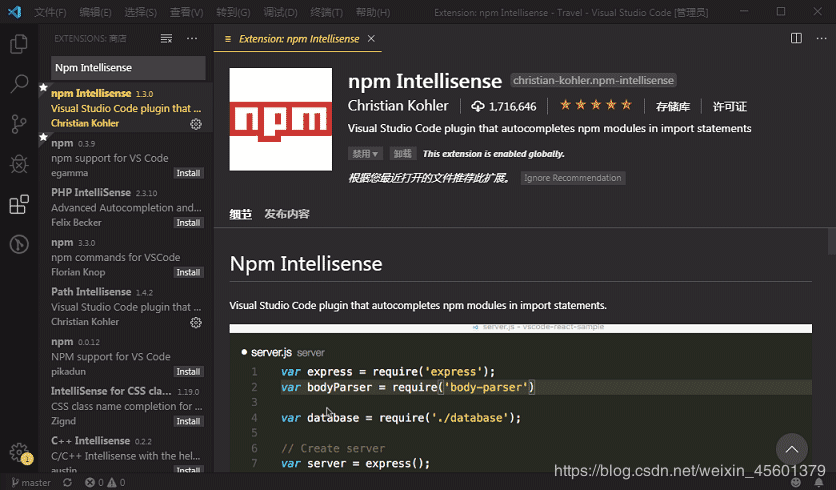Clear extensions search results icon
The height and width of the screenshot is (490, 836).
coord(166,38)
